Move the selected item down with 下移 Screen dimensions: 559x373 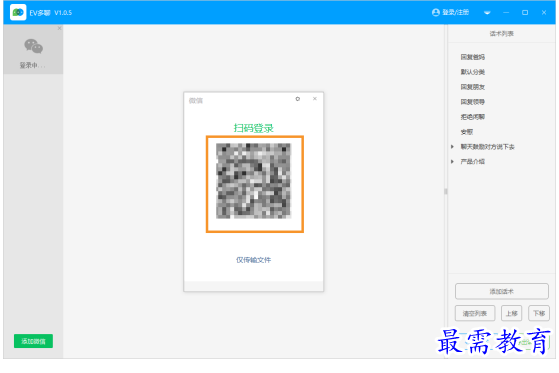539,313
